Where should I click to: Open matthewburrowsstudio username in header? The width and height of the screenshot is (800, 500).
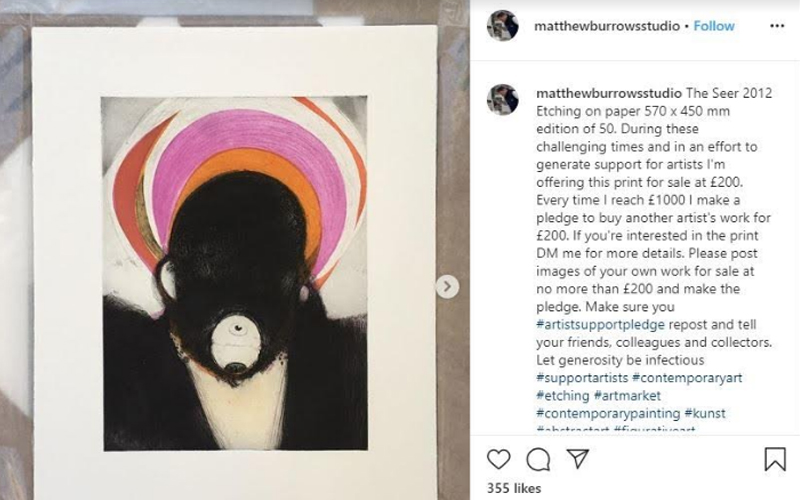[x=607, y=25]
